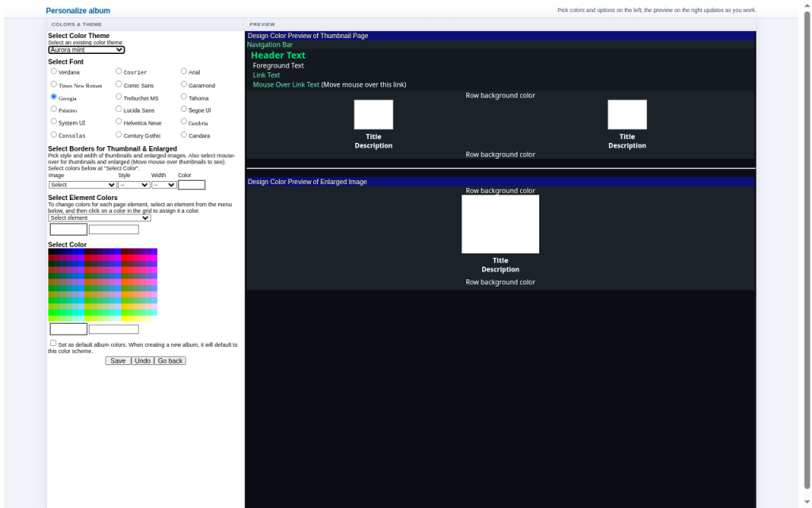The width and height of the screenshot is (812, 508).
Task: Click the PREVIEW panel header
Action: click(500, 25)
